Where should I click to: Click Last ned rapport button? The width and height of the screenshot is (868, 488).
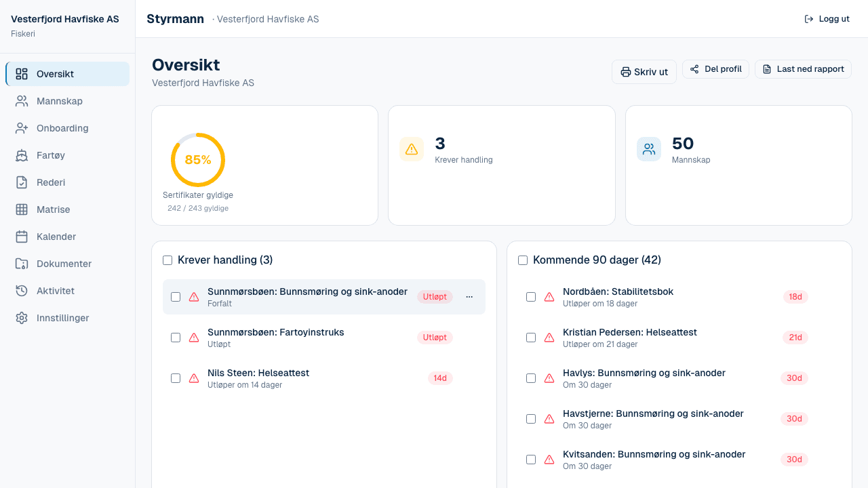click(x=803, y=69)
